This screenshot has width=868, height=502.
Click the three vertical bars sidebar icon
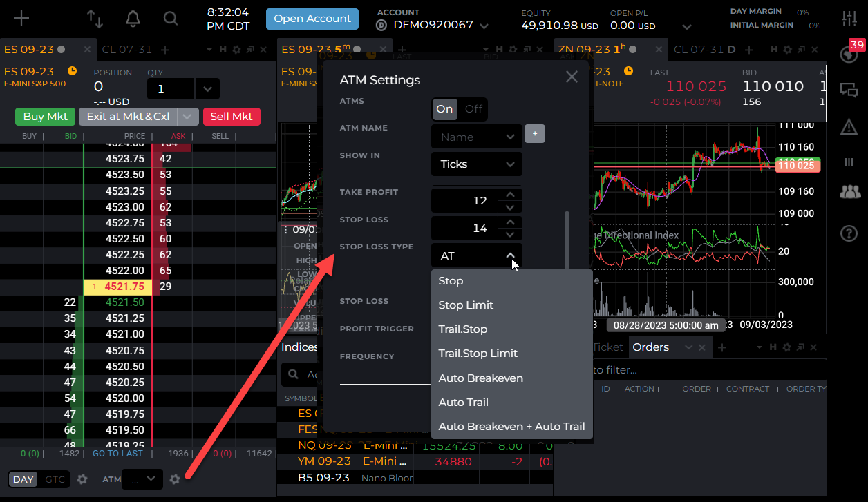(849, 162)
